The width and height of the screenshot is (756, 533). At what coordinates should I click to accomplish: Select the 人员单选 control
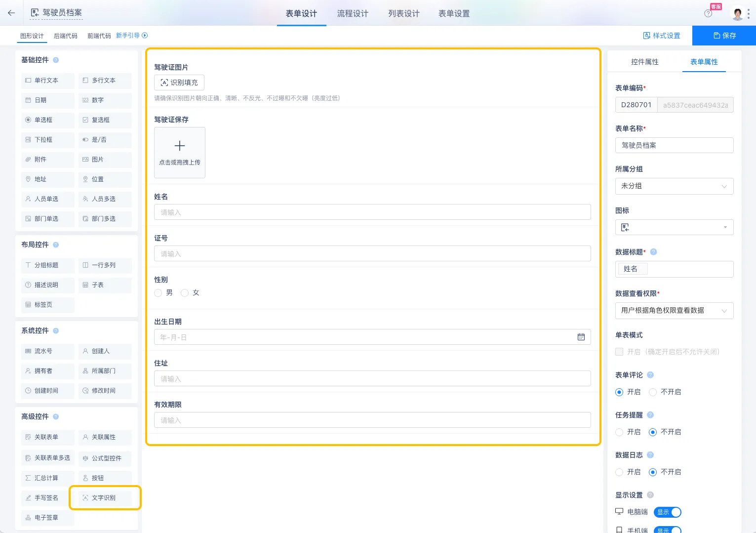point(47,199)
